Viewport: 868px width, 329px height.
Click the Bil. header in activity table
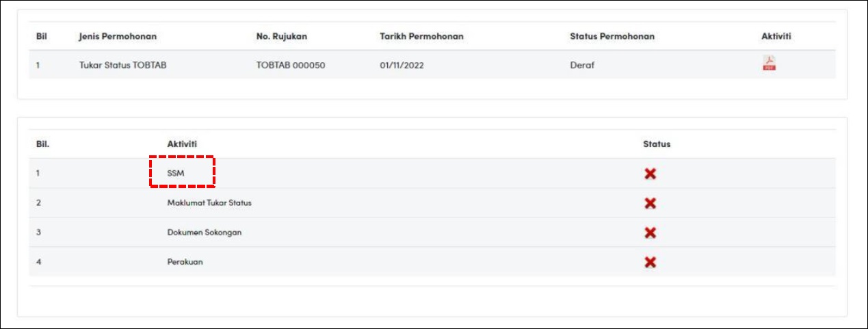coord(42,144)
